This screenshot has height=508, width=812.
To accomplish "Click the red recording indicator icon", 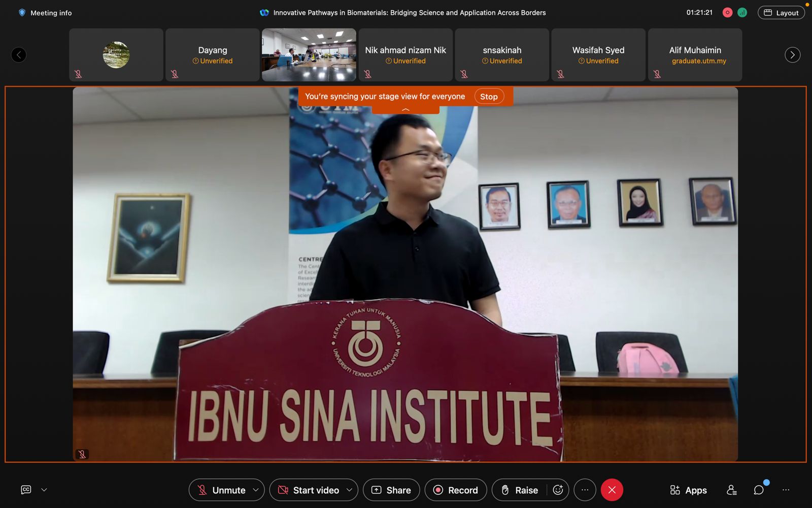I will click(727, 13).
